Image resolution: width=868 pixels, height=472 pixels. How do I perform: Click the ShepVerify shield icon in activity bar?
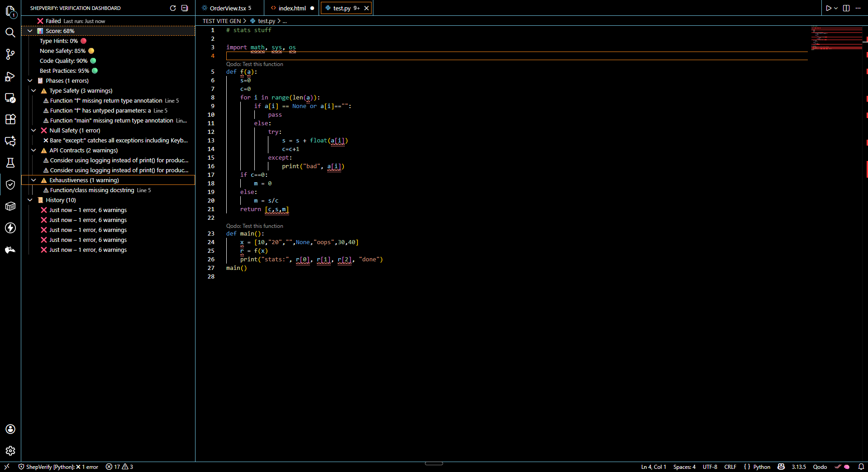(x=10, y=184)
